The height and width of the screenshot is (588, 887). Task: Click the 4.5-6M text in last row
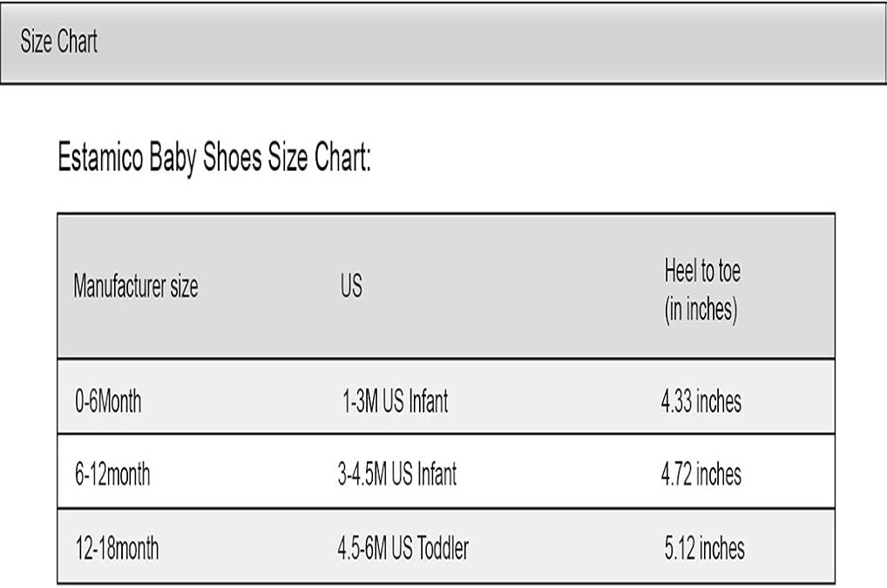click(x=363, y=549)
